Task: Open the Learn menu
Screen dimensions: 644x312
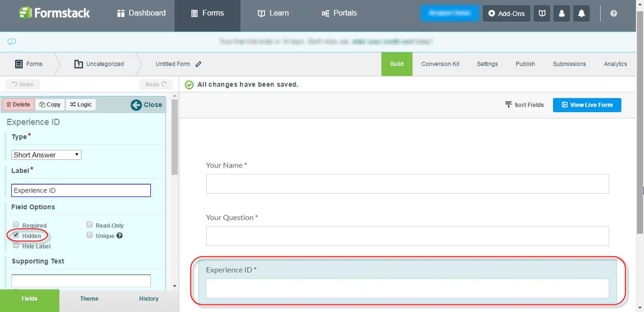Action: pyautogui.click(x=273, y=13)
